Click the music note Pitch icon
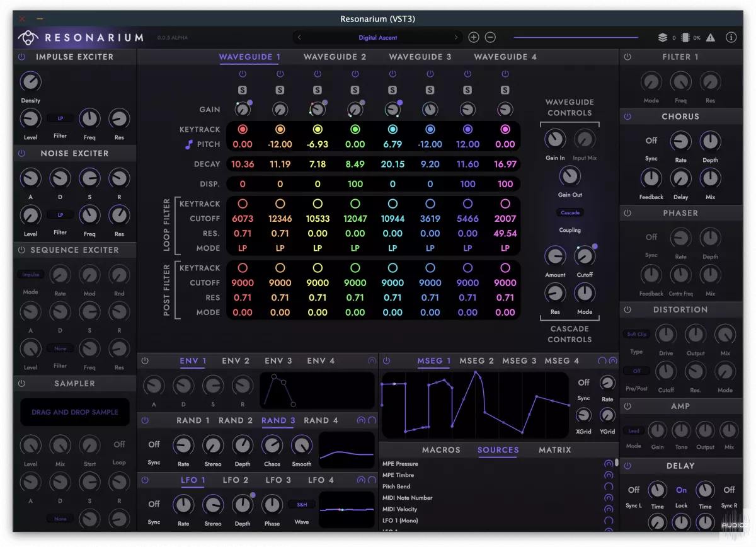 (188, 144)
